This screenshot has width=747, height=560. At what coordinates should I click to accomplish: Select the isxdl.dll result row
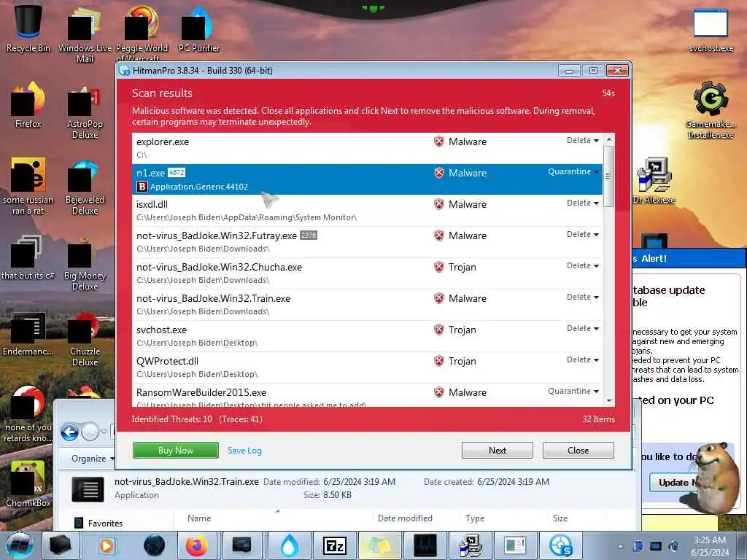368,211
